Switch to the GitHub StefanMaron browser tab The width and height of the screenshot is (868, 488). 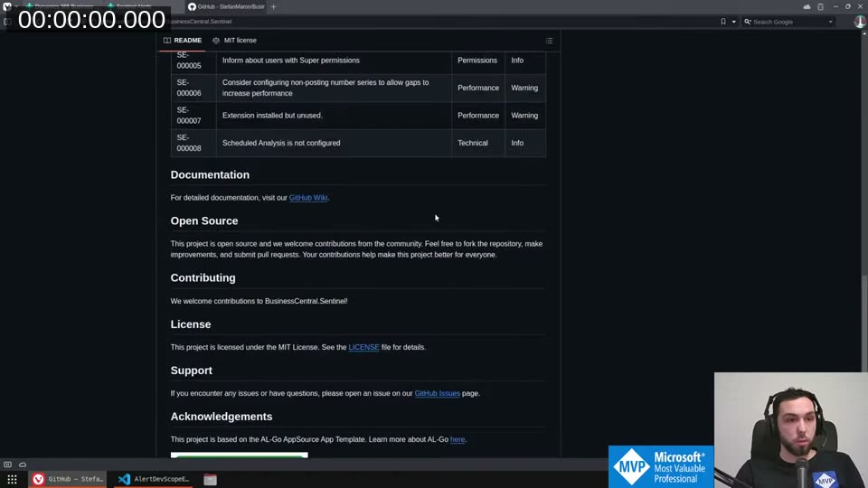226,6
